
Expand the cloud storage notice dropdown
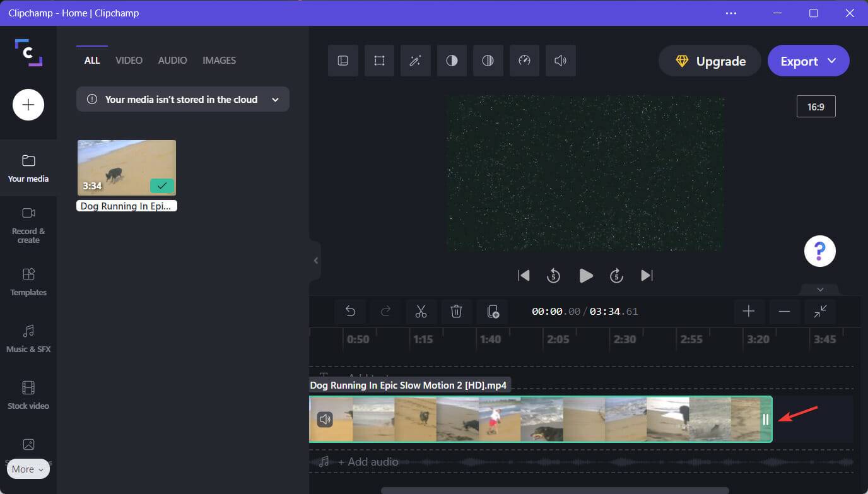tap(275, 99)
